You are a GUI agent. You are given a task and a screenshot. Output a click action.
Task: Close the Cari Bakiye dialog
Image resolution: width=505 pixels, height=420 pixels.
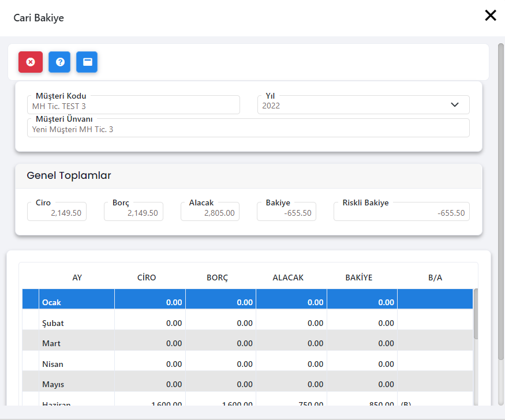coord(490,16)
